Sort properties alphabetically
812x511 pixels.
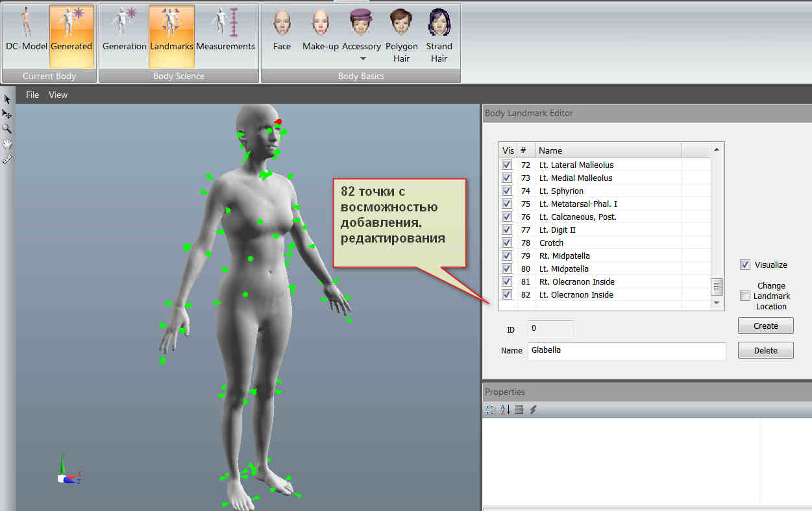click(504, 410)
